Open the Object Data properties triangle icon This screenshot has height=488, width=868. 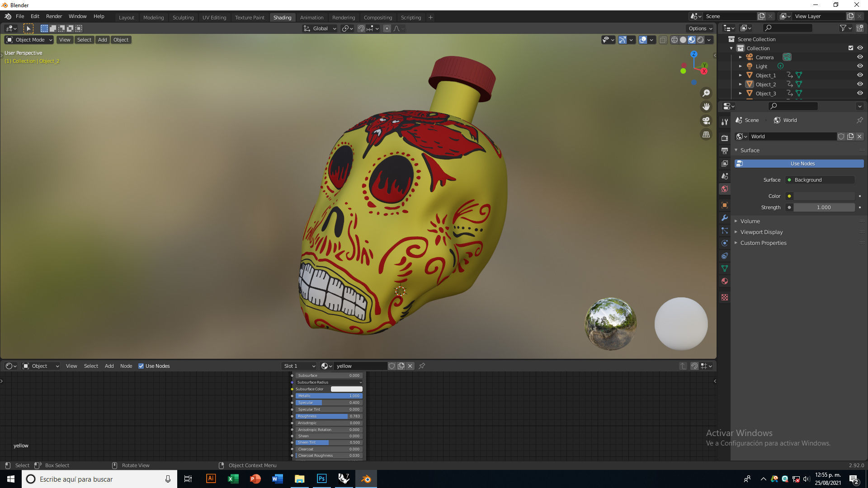(x=725, y=268)
